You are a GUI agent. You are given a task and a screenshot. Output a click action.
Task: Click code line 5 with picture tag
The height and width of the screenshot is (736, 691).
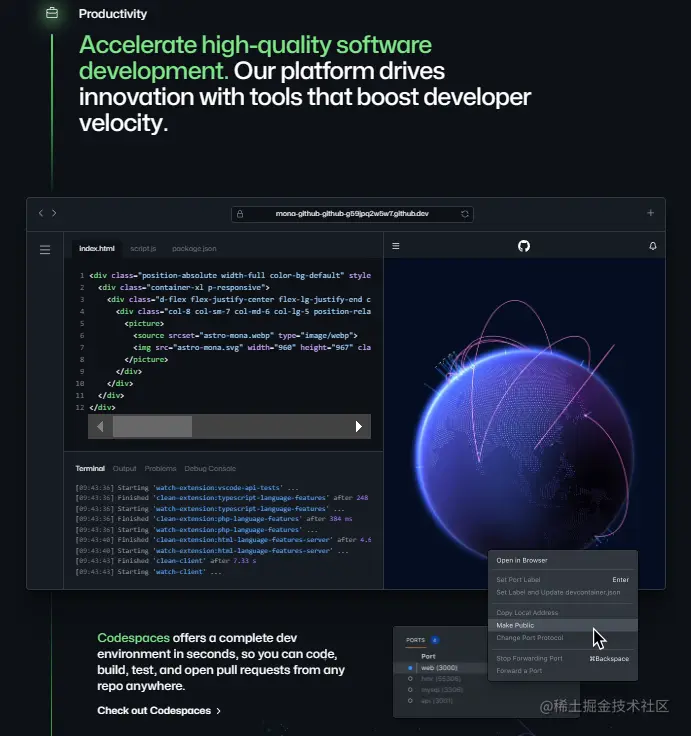[x=144, y=323]
